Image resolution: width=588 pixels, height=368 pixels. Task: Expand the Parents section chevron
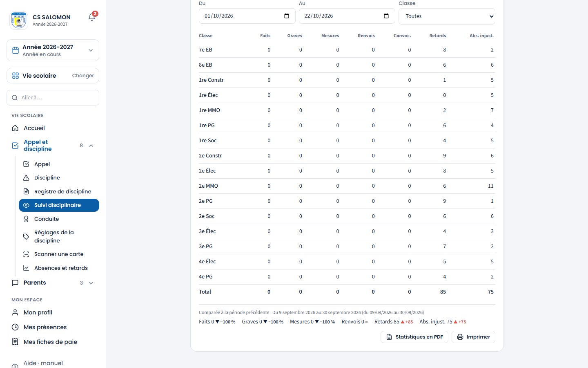(x=91, y=283)
